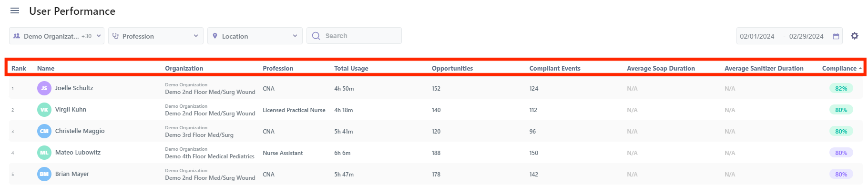Open the hamburger navigation menu

pyautogui.click(x=15, y=10)
